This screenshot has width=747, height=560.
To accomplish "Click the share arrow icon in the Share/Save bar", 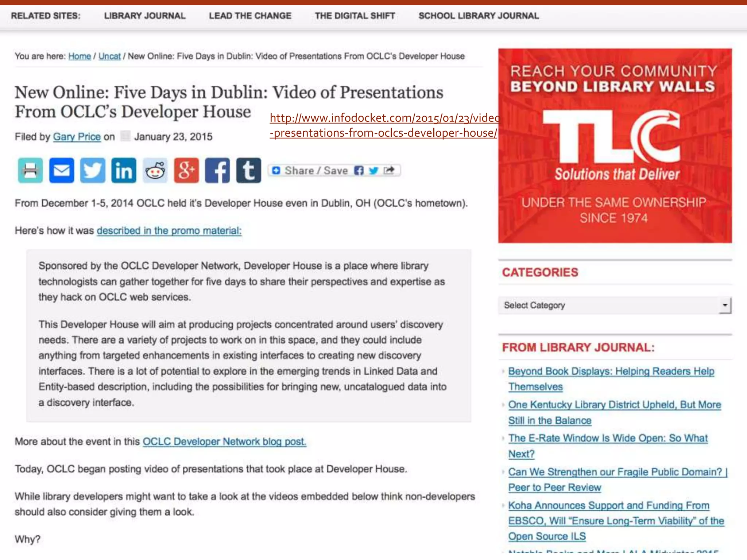I will point(389,170).
